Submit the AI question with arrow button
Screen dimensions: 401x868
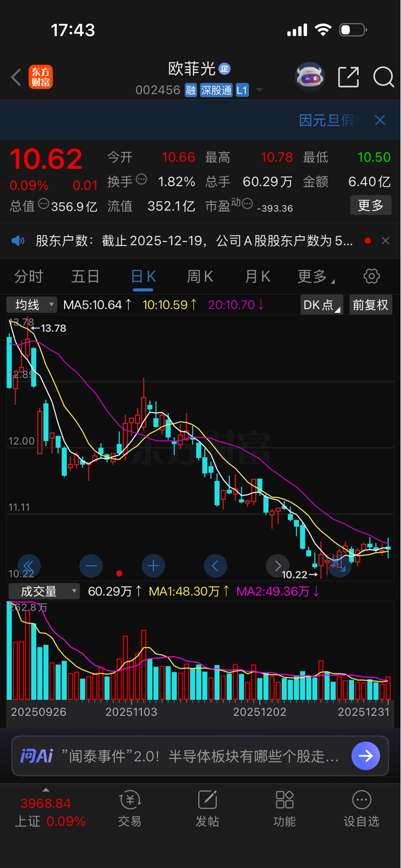click(366, 755)
